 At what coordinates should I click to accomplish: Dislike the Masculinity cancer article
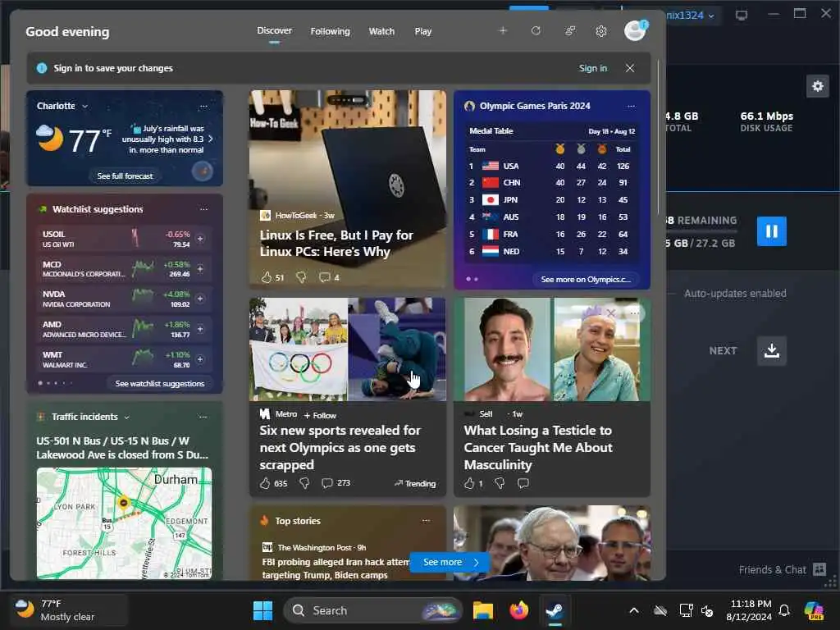pyautogui.click(x=500, y=483)
